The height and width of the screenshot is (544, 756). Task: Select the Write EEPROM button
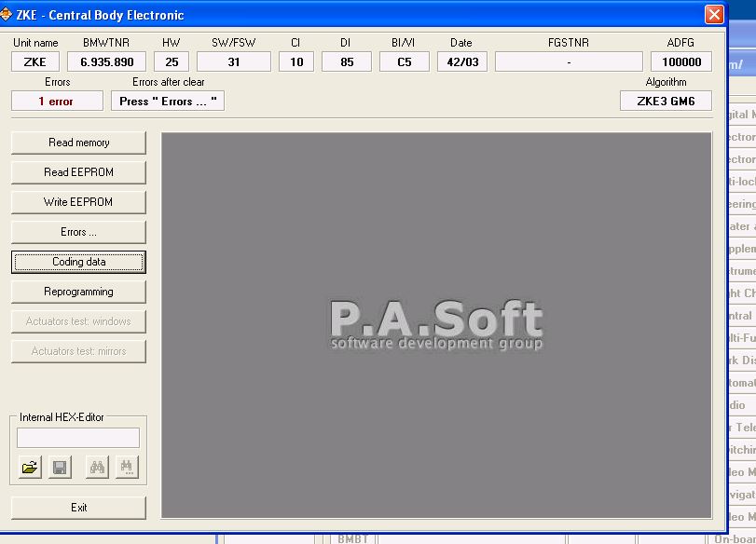click(78, 202)
